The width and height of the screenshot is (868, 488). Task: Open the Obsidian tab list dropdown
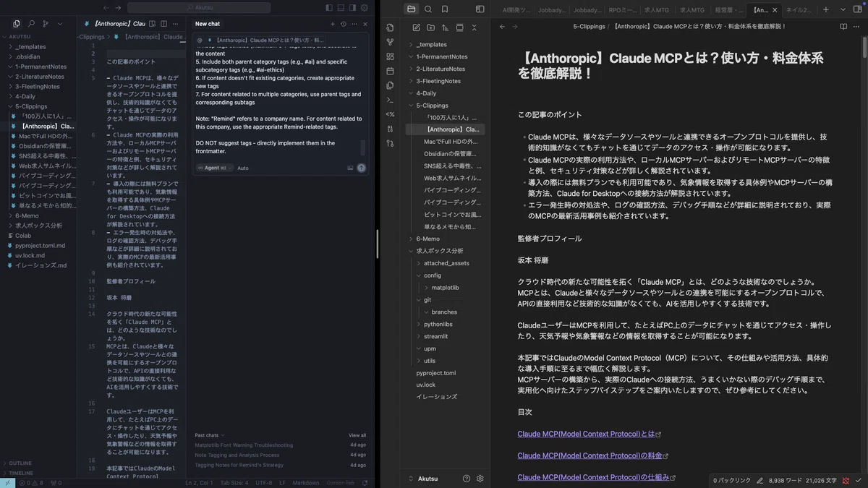[x=843, y=9]
